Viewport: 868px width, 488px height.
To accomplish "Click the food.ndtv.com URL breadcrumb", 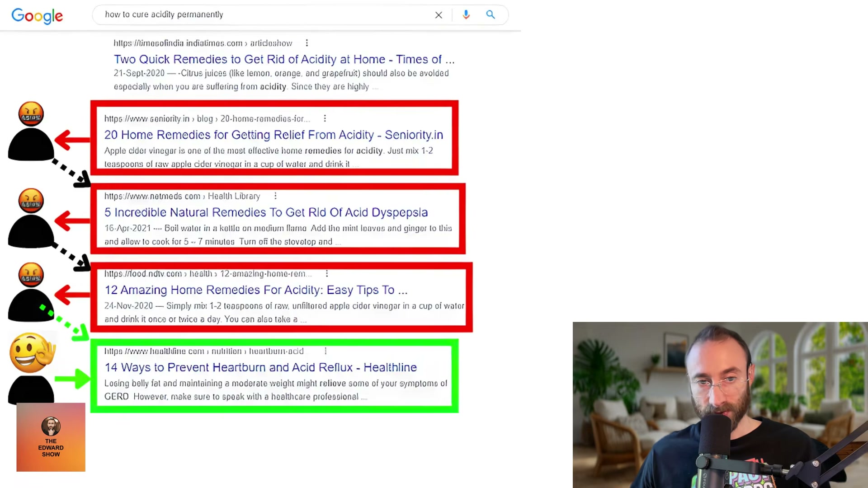I will (x=208, y=274).
